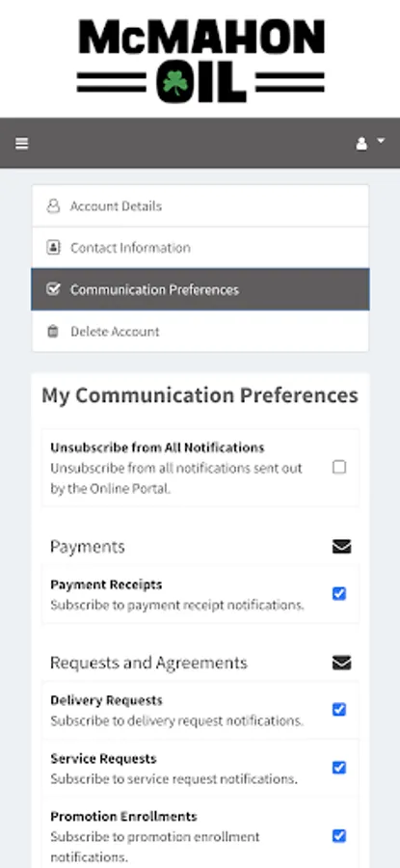The width and height of the screenshot is (400, 868).
Task: Click the Requests and Agreements envelope icon
Action: (x=341, y=663)
